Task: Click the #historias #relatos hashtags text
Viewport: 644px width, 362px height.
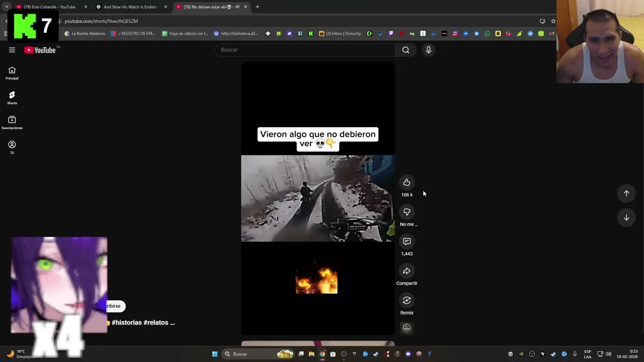Action: [x=143, y=323]
